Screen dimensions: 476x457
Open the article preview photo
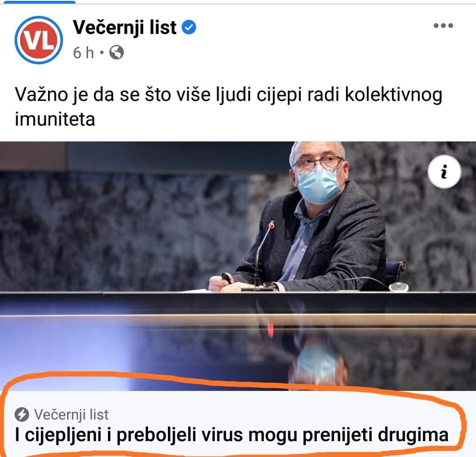pos(238,266)
